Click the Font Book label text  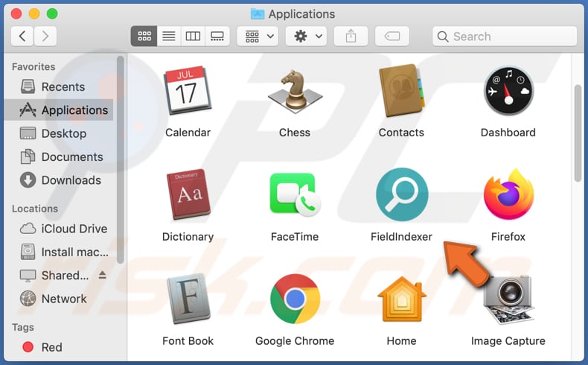click(188, 341)
